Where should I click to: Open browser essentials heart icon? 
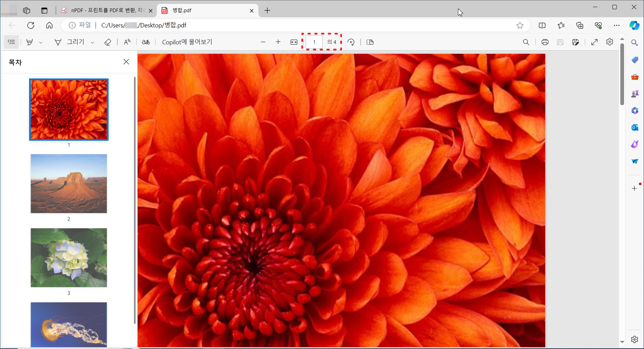click(x=598, y=25)
